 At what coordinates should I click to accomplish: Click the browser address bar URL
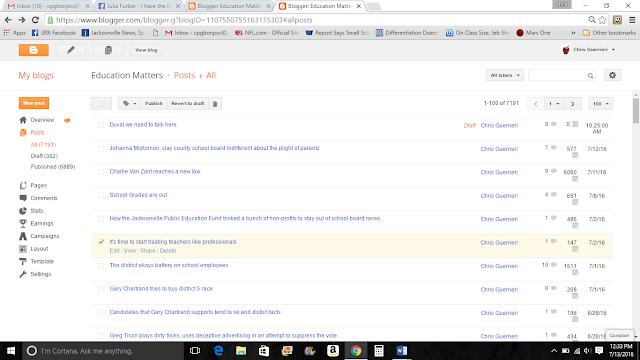tap(184, 20)
